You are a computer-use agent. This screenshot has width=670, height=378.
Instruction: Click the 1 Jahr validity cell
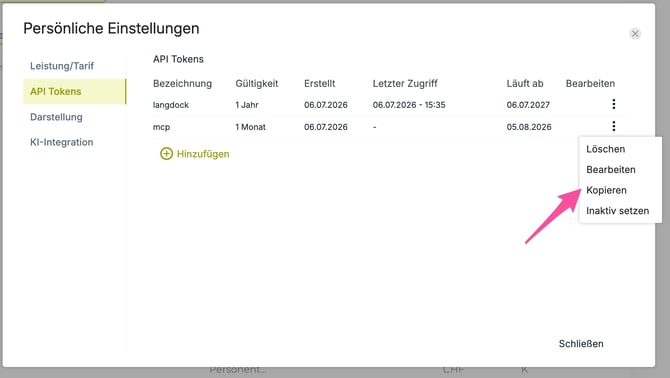coord(247,105)
